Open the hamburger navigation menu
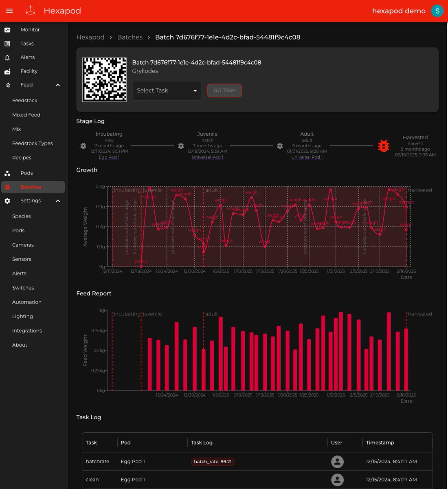This screenshot has height=489, width=448. (9, 11)
